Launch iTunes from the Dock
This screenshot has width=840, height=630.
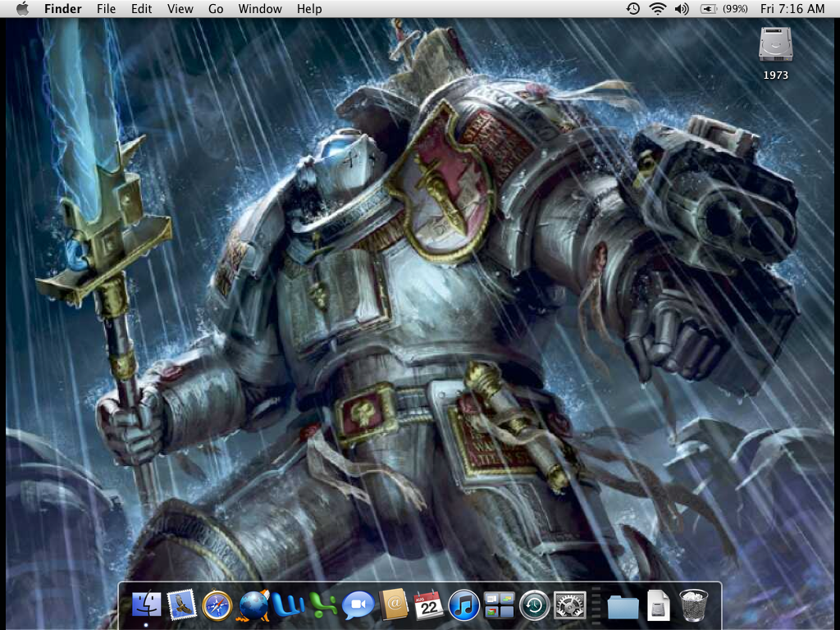[x=463, y=606]
